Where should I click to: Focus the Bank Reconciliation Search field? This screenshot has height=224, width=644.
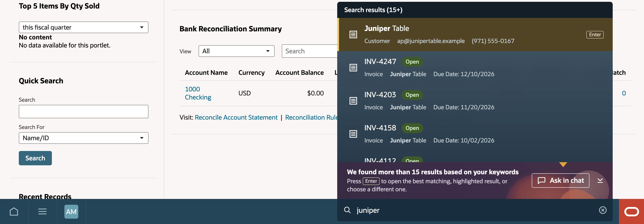point(309,51)
